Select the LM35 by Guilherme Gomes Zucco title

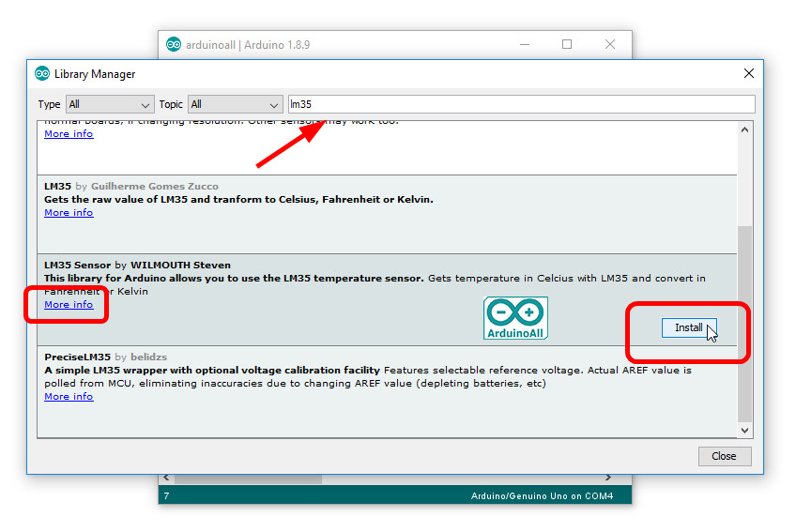[x=131, y=186]
